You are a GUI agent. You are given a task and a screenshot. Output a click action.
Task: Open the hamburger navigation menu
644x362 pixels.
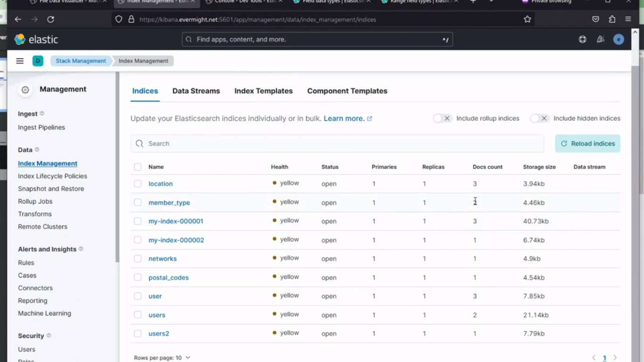coord(20,61)
